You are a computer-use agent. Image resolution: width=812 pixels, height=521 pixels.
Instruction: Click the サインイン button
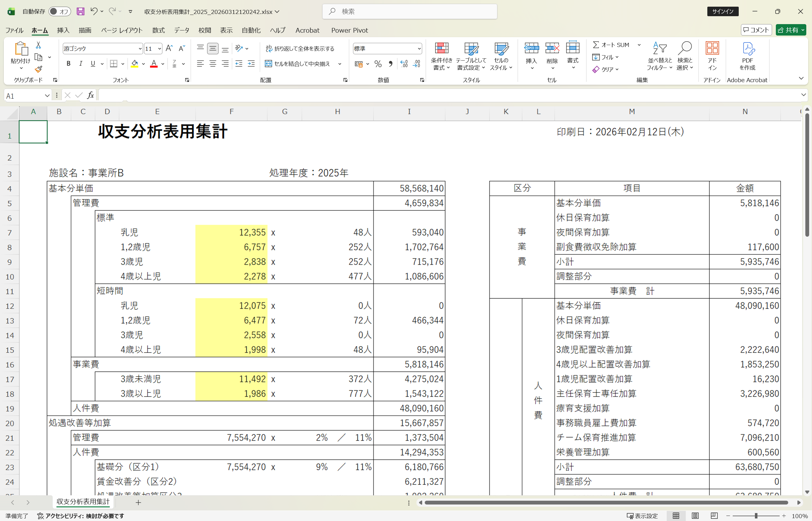pos(723,11)
